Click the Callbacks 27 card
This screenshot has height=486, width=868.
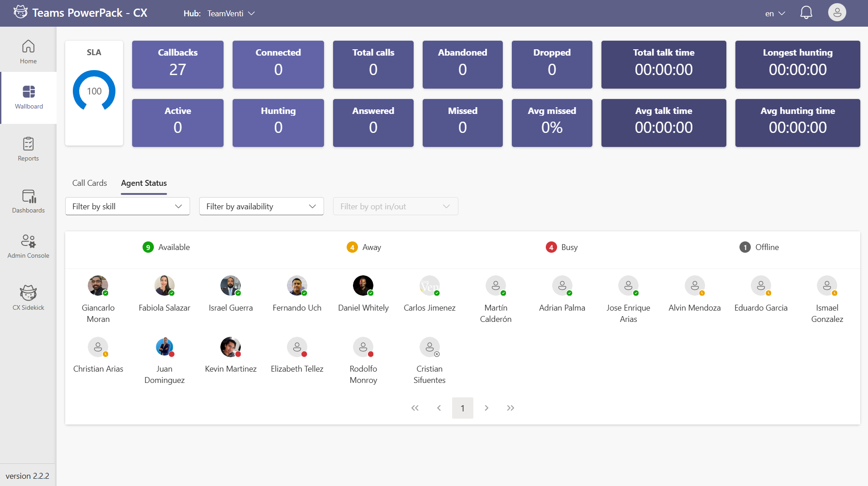pos(178,65)
